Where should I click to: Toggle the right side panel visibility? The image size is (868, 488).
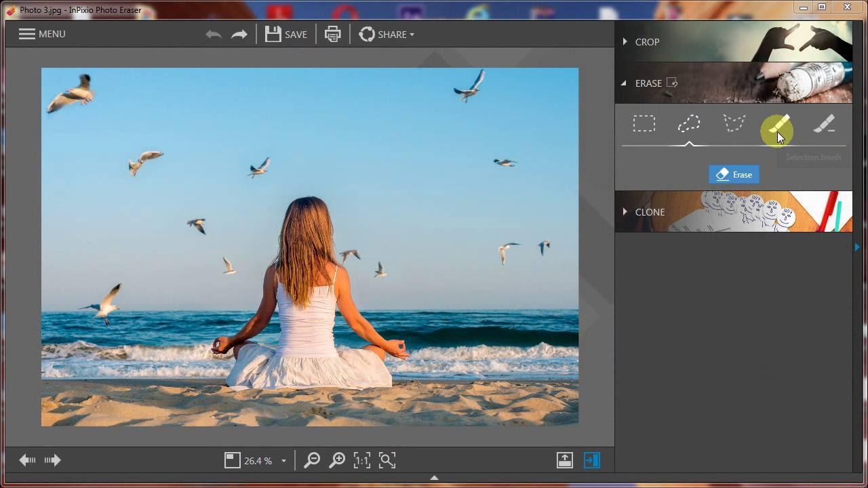click(591, 460)
